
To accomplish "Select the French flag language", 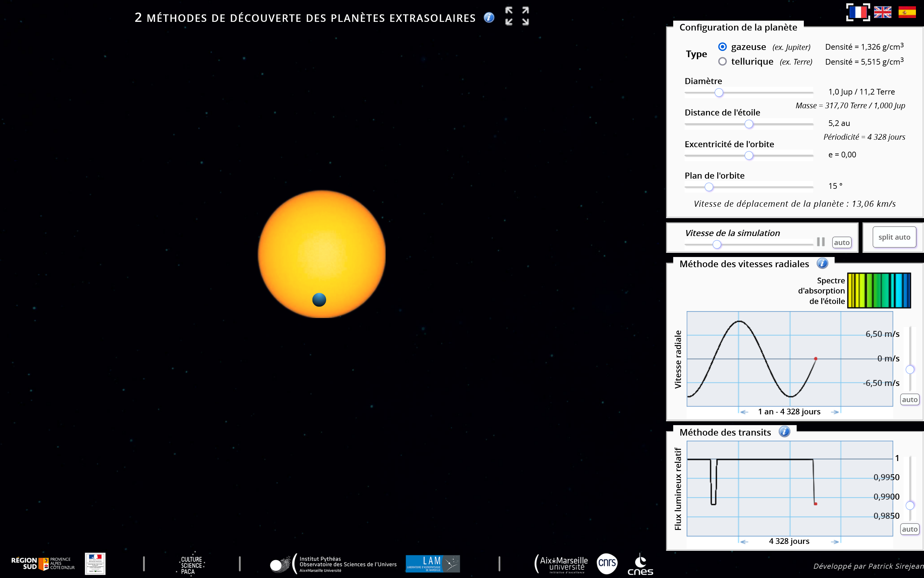I will 858,12.
